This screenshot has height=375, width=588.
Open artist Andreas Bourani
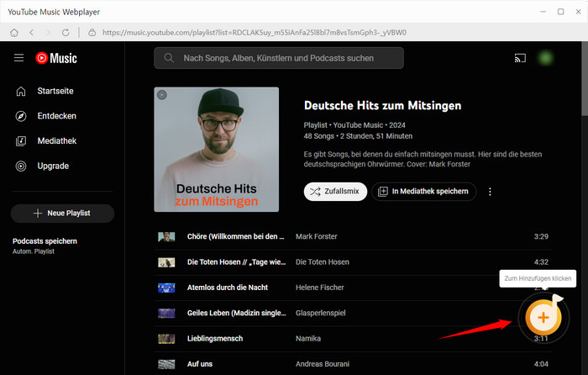point(322,364)
